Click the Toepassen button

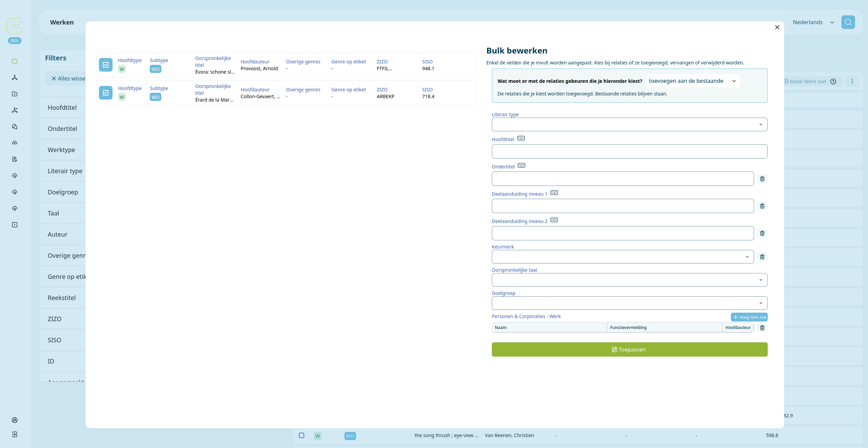click(x=630, y=349)
